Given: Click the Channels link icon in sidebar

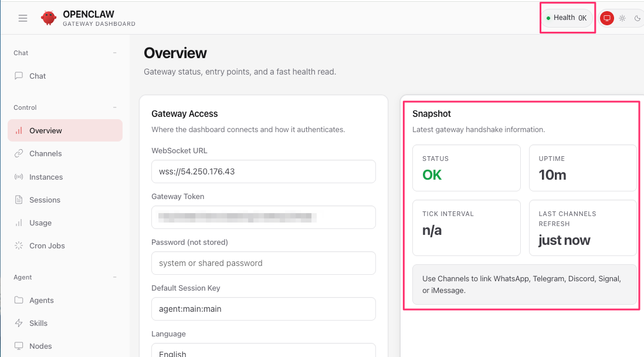Looking at the screenshot, I should click(19, 154).
